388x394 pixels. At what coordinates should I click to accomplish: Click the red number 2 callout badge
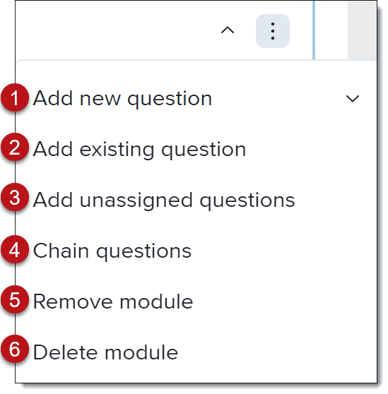coord(14,147)
